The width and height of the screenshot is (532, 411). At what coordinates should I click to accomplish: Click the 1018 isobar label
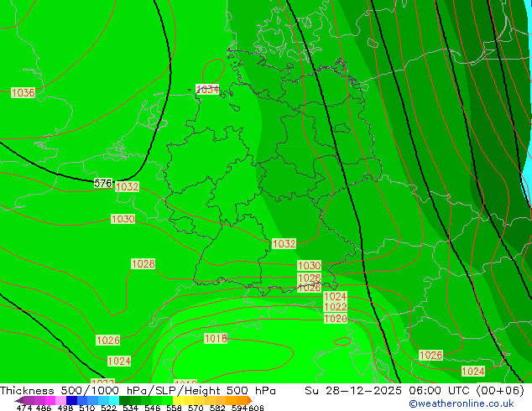[216, 338]
